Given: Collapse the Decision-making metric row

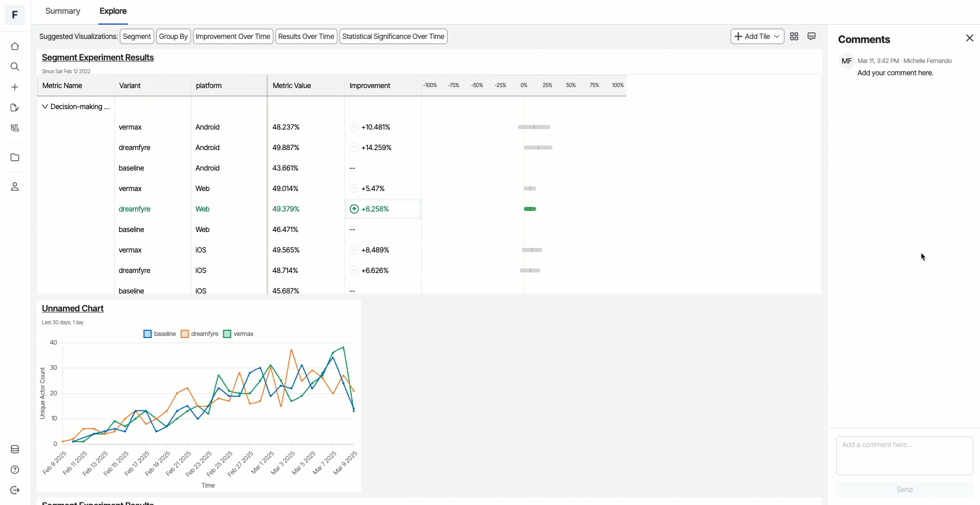Looking at the screenshot, I should click(45, 107).
